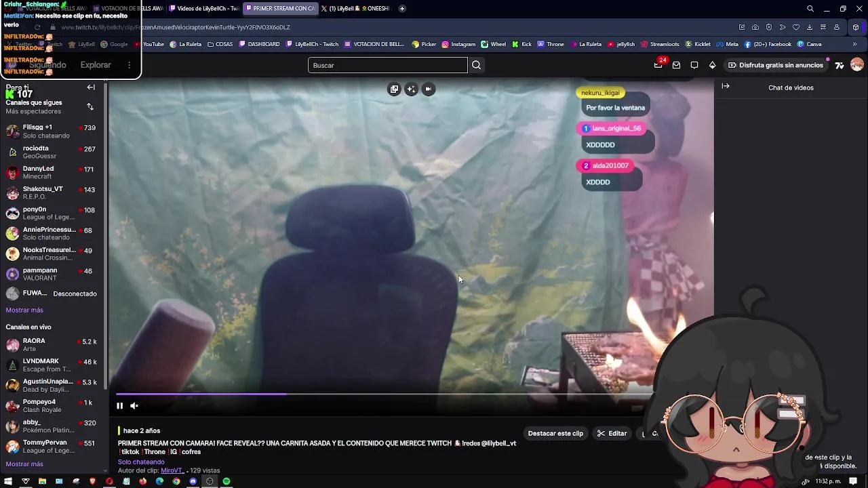Image resolution: width=868 pixels, height=488 pixels.
Task: Unmute the clip audio
Action: click(134, 406)
